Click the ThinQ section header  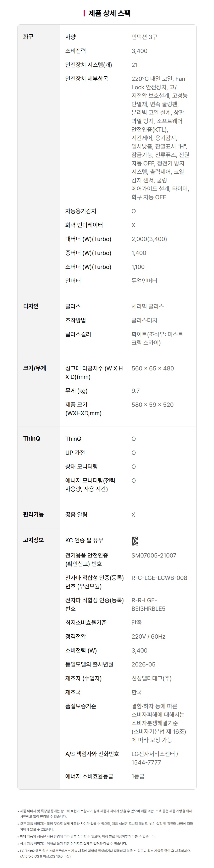32,438
